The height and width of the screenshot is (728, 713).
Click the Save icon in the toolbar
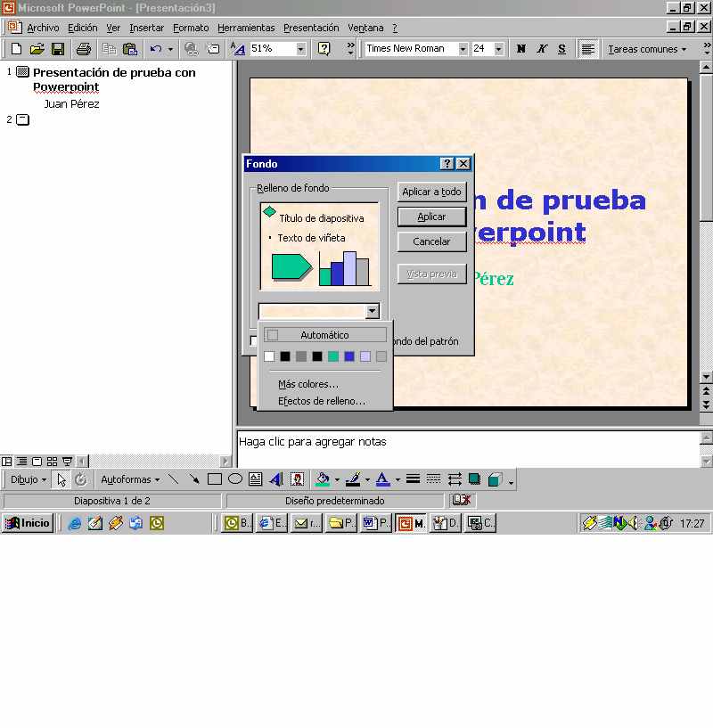(57, 49)
